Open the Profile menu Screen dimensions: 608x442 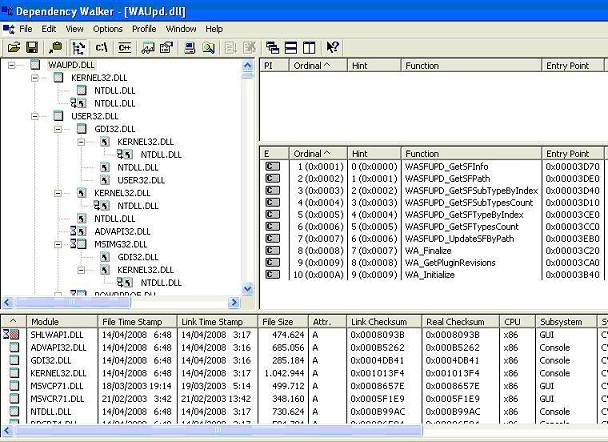[x=144, y=29]
